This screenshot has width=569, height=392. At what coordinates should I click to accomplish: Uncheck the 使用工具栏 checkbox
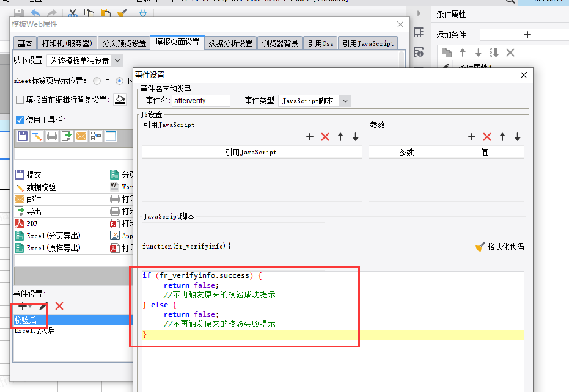(20, 120)
